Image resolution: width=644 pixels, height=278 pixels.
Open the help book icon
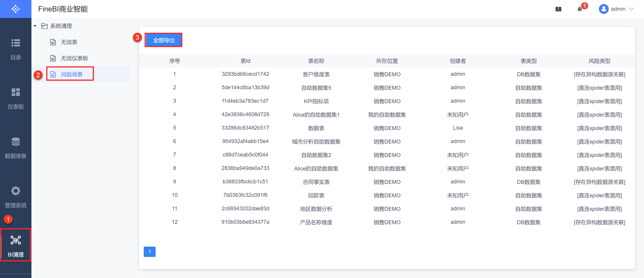pos(558,9)
